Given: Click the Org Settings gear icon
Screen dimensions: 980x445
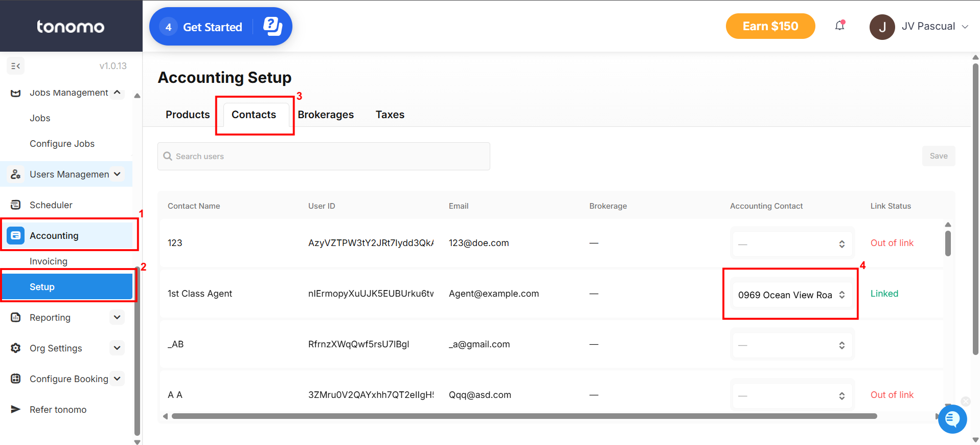Looking at the screenshot, I should click(x=16, y=348).
